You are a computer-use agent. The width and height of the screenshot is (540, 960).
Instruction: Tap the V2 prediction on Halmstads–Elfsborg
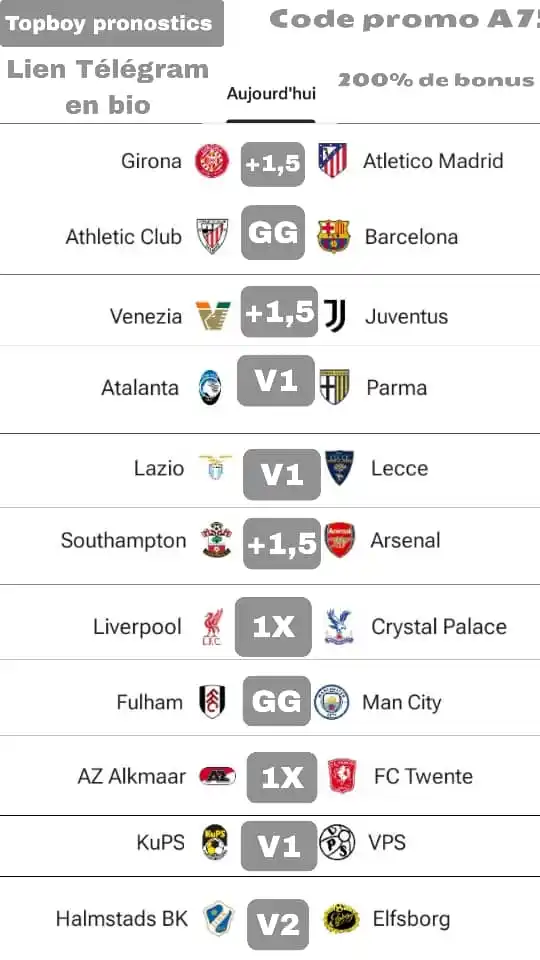pos(278,924)
